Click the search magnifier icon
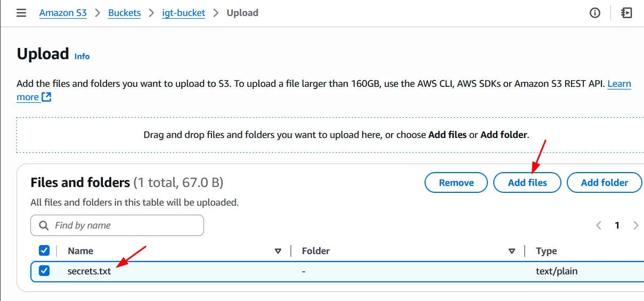644x301 pixels. coord(43,225)
